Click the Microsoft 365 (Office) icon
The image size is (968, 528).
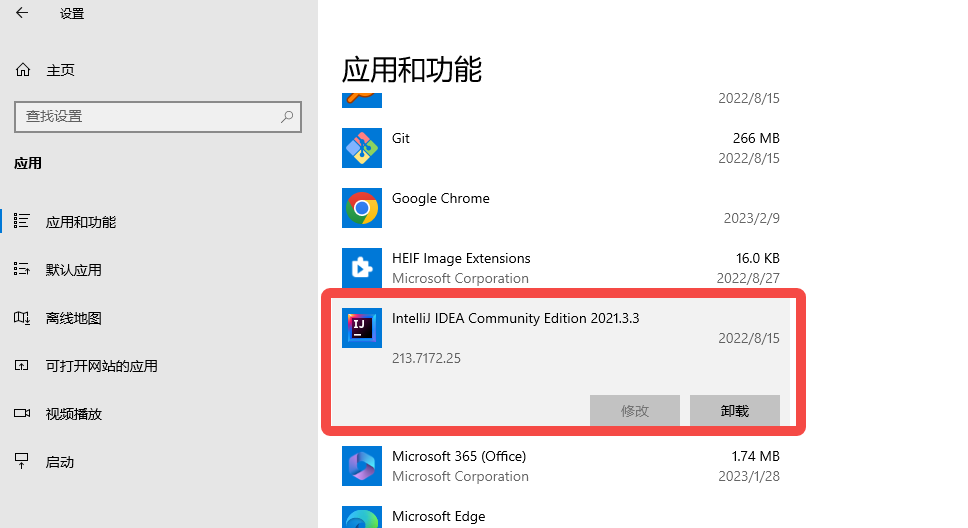(362, 466)
